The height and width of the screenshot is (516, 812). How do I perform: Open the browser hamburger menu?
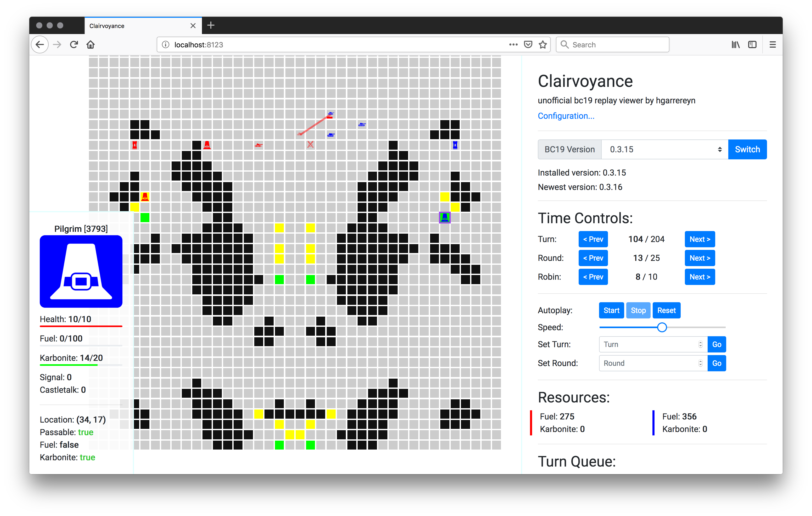pos(772,44)
